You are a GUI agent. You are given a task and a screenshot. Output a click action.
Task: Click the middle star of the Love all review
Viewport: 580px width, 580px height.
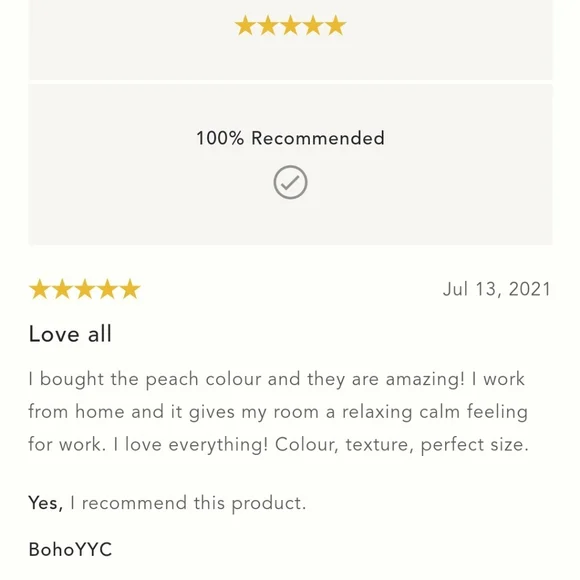point(85,289)
